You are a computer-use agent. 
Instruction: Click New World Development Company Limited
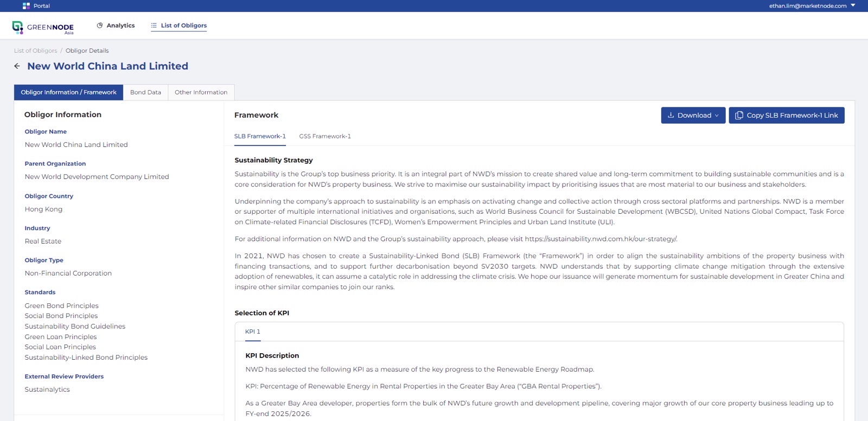(x=97, y=177)
